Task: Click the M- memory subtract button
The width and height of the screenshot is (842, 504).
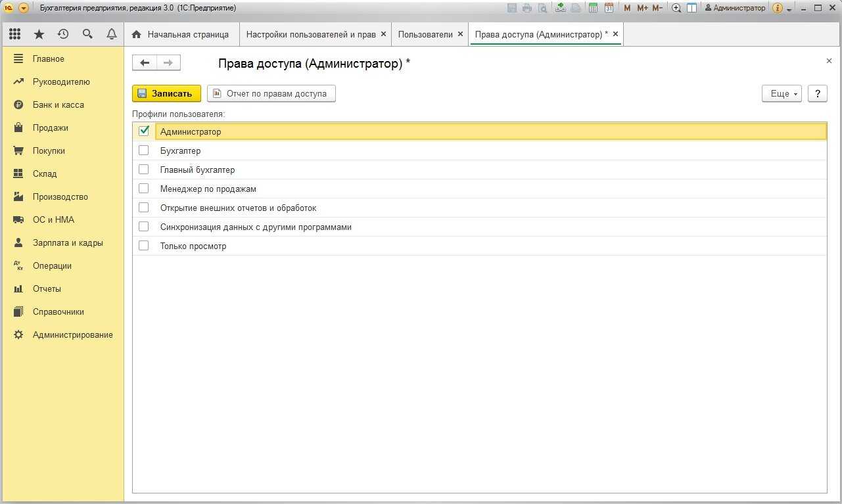Action: pyautogui.click(x=657, y=8)
